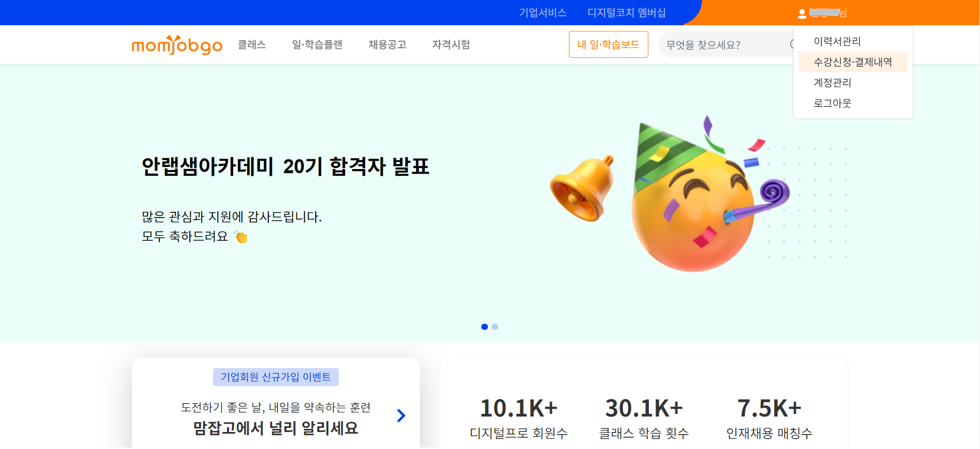The image size is (980, 449).
Task: Open the user profile icon menu
Action: tap(802, 14)
